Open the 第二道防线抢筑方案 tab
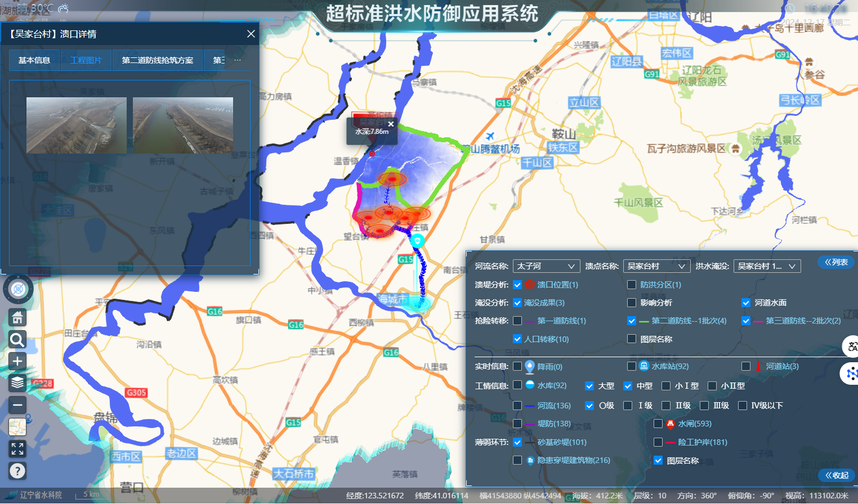The width and height of the screenshot is (858, 504). coord(158,60)
